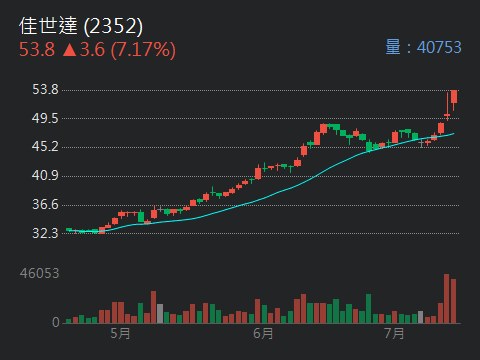Click the volume axis zero label
Screen dimensions: 480x360
[56, 322]
